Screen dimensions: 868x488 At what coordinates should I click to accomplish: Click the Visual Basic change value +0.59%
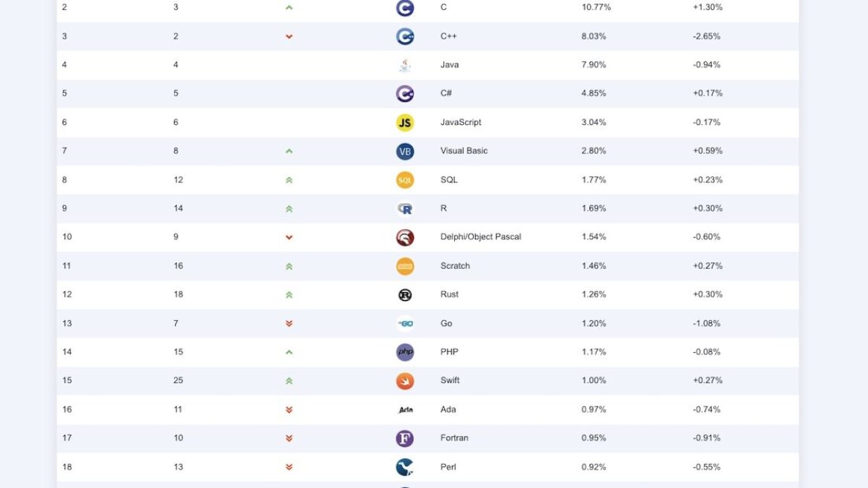(707, 151)
